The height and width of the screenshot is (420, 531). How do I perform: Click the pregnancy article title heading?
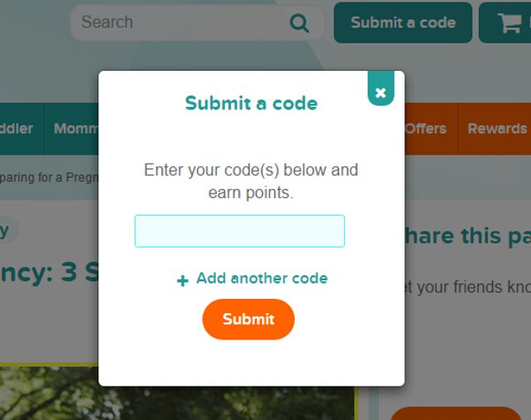point(49,273)
